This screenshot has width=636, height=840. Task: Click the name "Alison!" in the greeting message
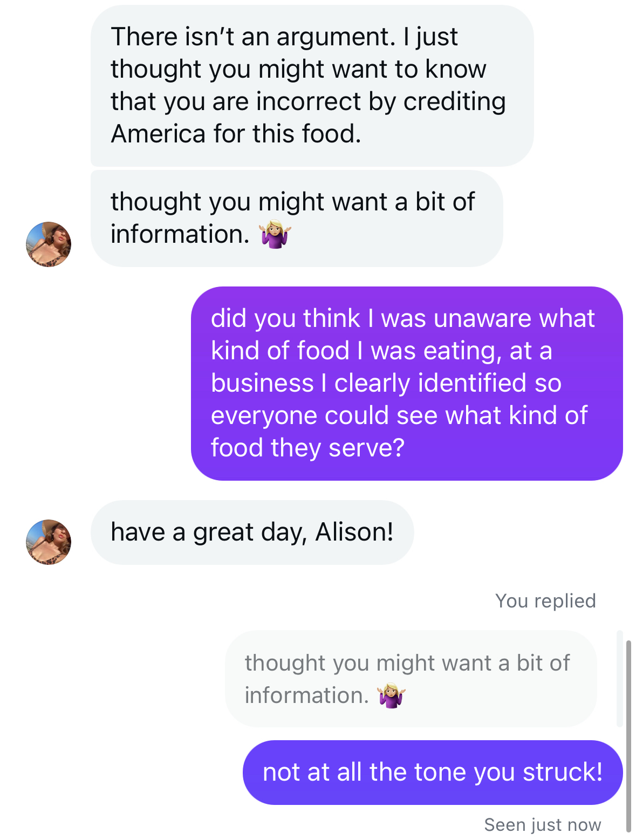pos(354,532)
